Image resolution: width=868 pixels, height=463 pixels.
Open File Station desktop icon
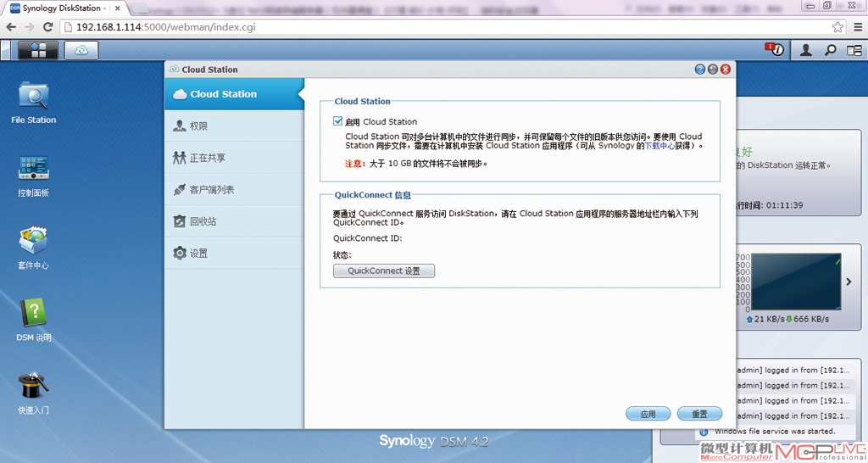click(x=33, y=103)
